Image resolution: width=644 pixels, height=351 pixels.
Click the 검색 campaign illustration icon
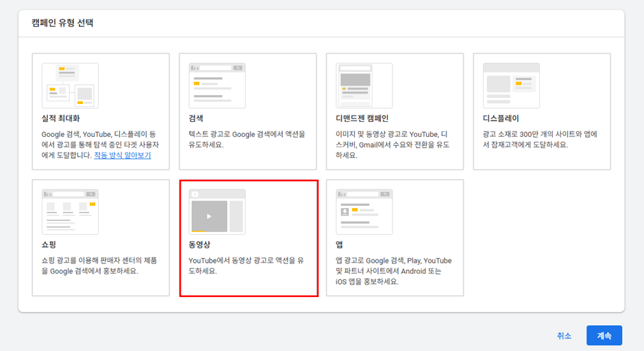[x=217, y=86]
